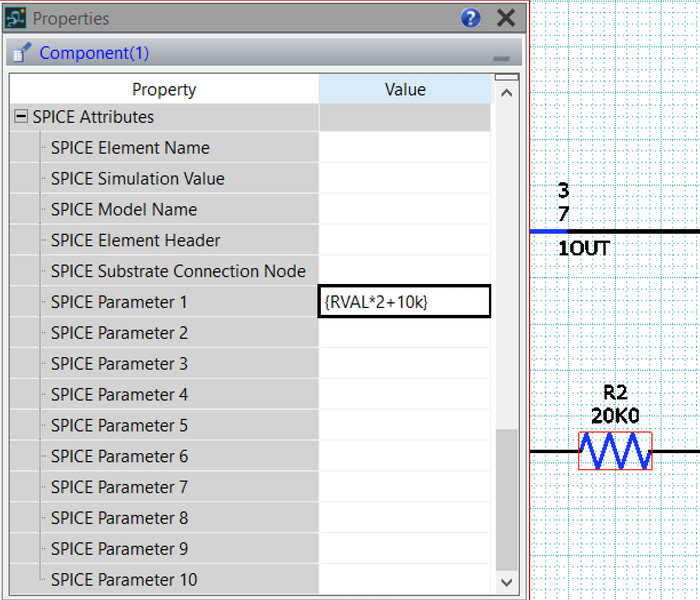Click the 1OUT net label
700x600 pixels.
(x=584, y=248)
